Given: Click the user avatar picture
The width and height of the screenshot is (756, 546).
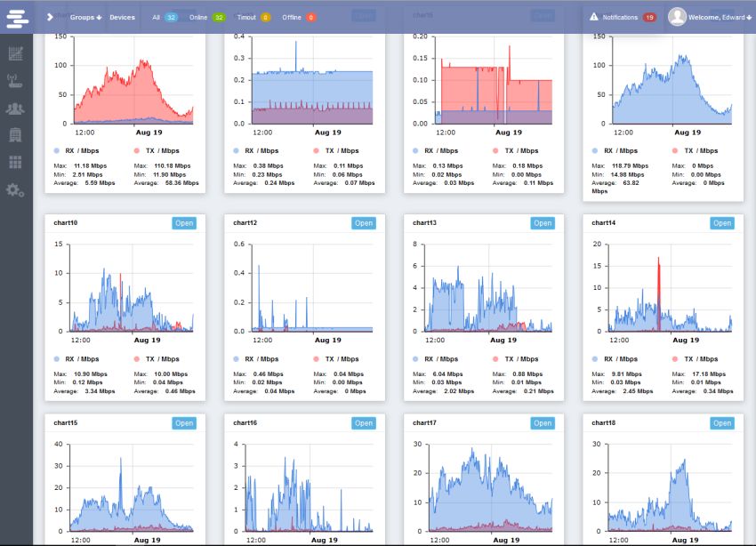Looking at the screenshot, I should click(x=677, y=17).
